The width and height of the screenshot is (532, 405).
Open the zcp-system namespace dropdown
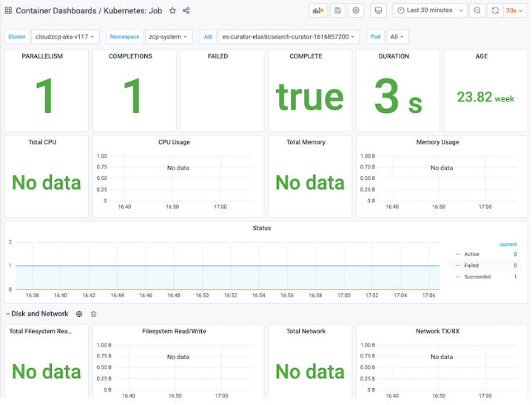(x=168, y=37)
